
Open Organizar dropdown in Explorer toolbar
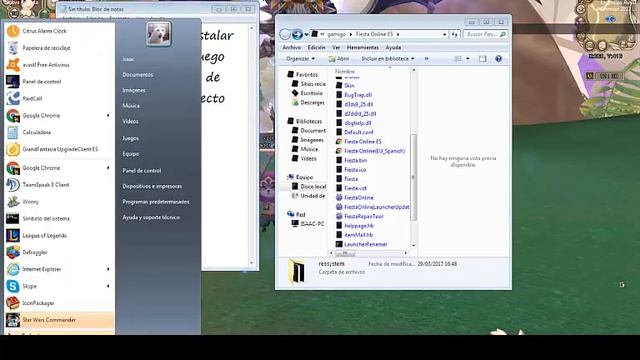pyautogui.click(x=300, y=59)
